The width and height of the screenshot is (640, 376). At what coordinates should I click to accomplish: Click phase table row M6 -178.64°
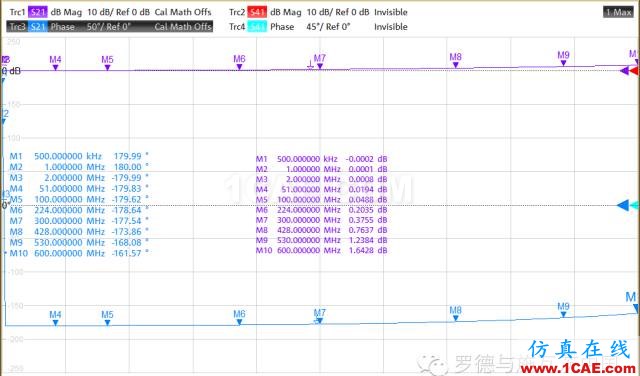(x=79, y=210)
